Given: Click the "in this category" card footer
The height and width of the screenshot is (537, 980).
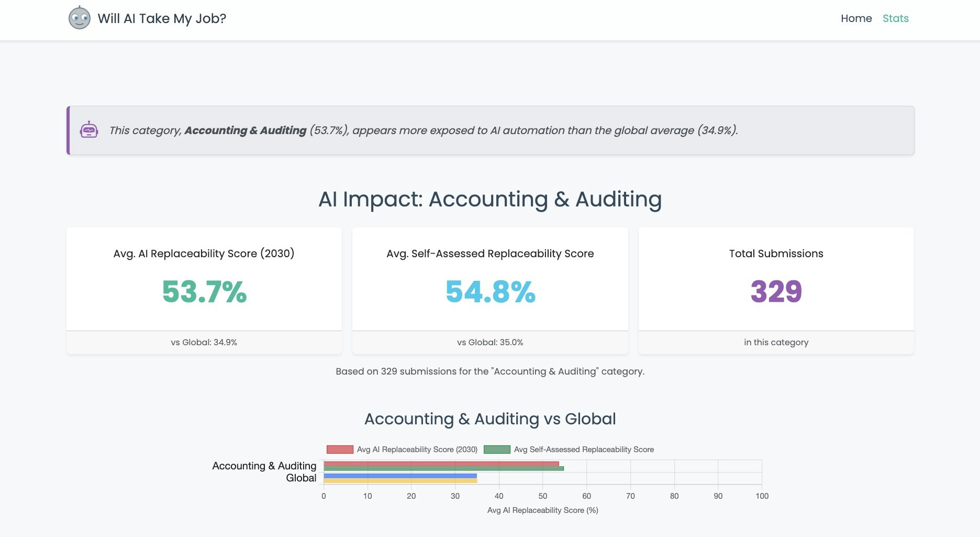Looking at the screenshot, I should click(x=776, y=342).
